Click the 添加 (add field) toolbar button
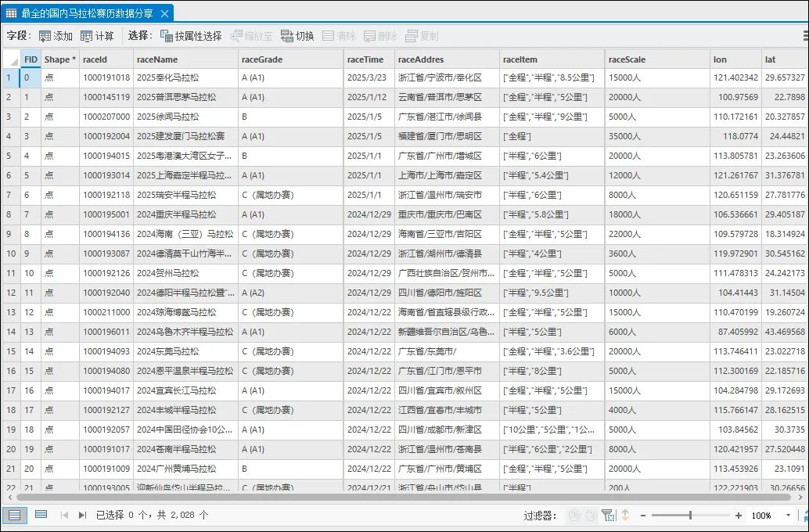 [56, 36]
